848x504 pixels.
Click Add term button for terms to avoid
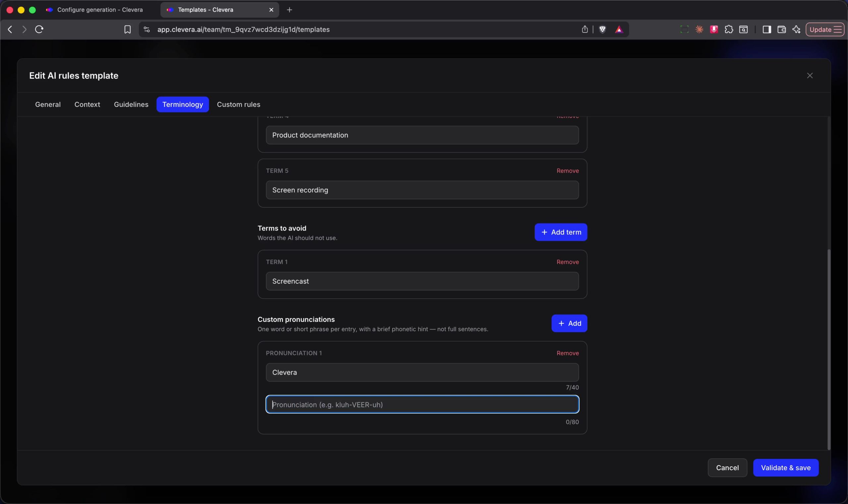coord(560,232)
